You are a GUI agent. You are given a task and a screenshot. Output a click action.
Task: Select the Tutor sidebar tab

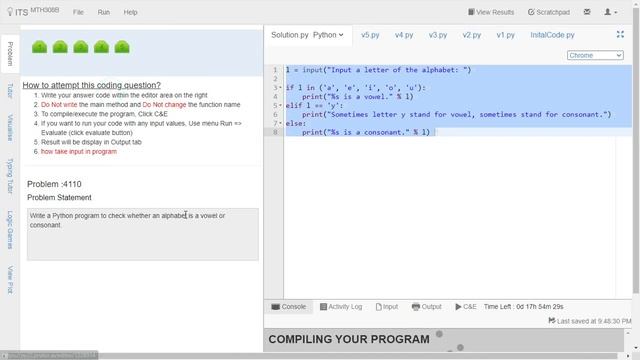click(x=10, y=91)
